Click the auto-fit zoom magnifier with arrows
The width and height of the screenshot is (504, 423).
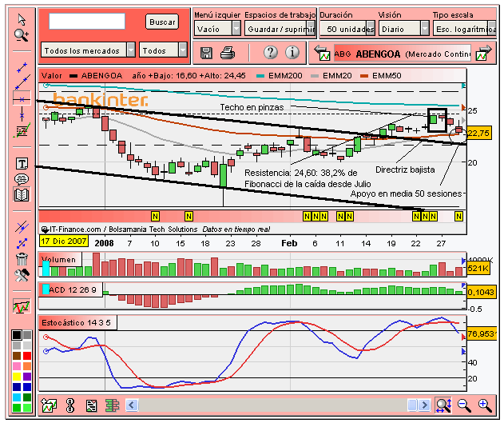pos(443,405)
